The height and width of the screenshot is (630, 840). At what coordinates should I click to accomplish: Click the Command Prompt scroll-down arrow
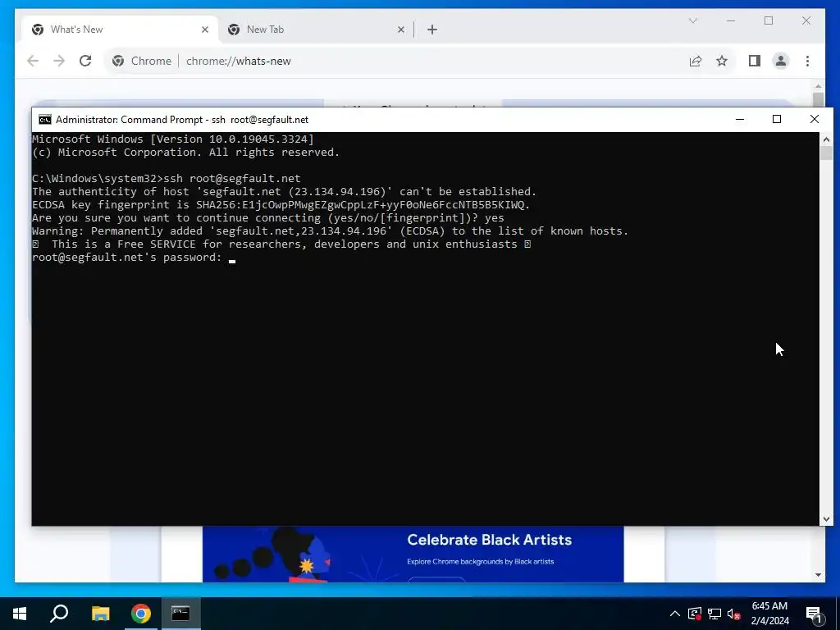tap(826, 518)
